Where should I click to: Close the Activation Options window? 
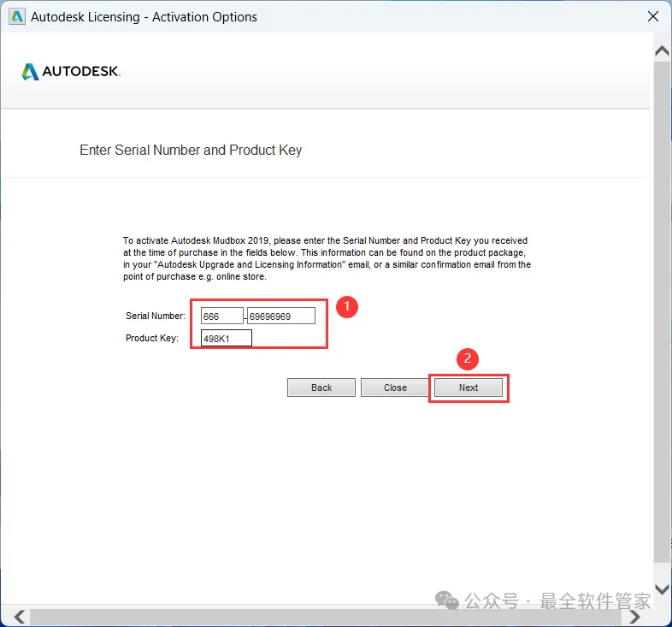pos(652,17)
